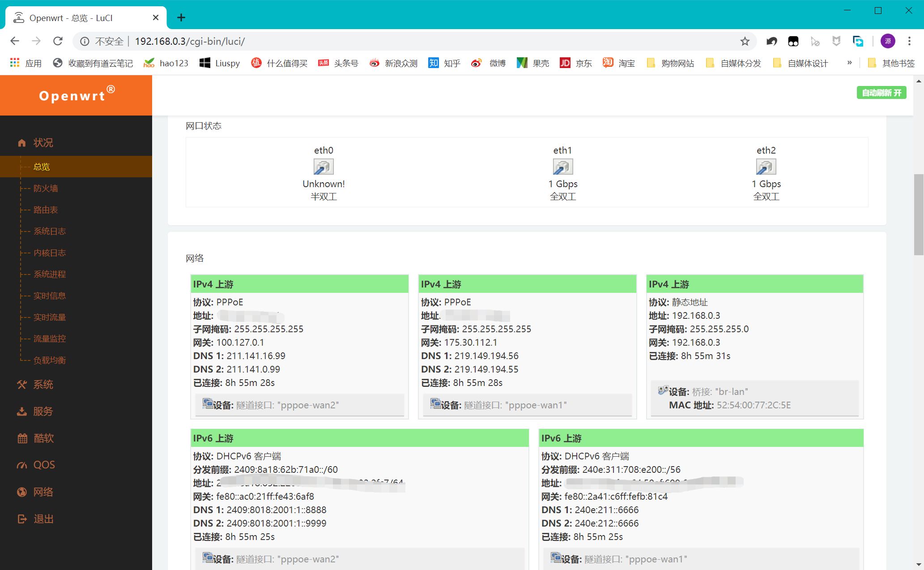Open the 什么值得买 bookmark
This screenshot has width=924, height=570.
279,63
